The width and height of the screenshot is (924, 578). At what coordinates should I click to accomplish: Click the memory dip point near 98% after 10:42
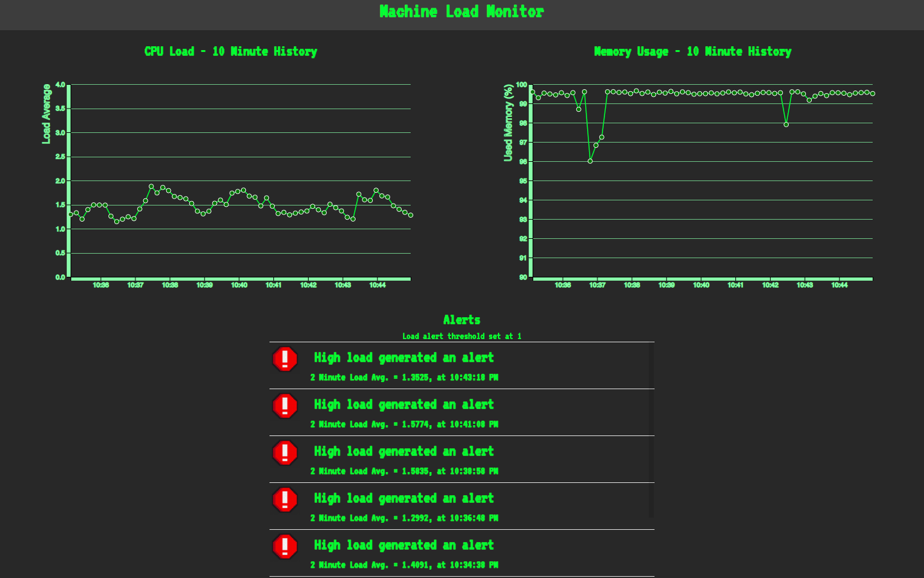pyautogui.click(x=786, y=125)
